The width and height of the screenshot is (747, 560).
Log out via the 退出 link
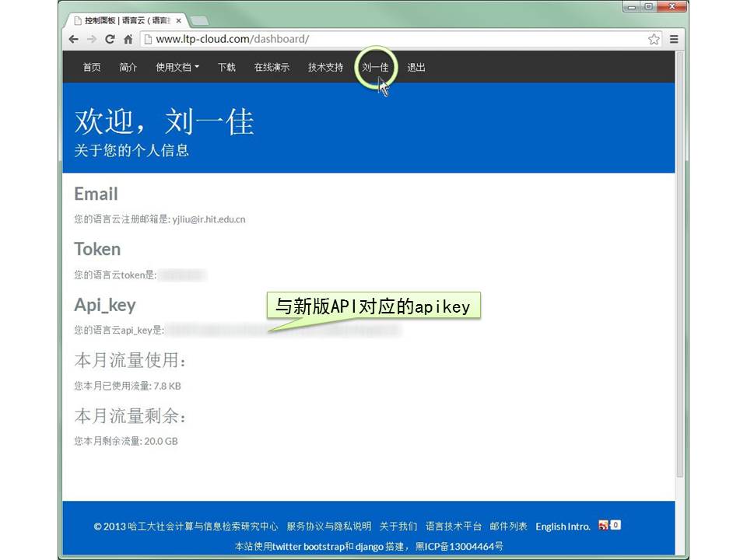[416, 67]
